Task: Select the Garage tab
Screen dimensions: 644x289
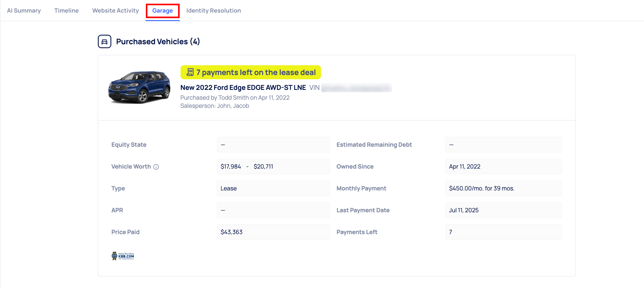Action: click(x=162, y=11)
